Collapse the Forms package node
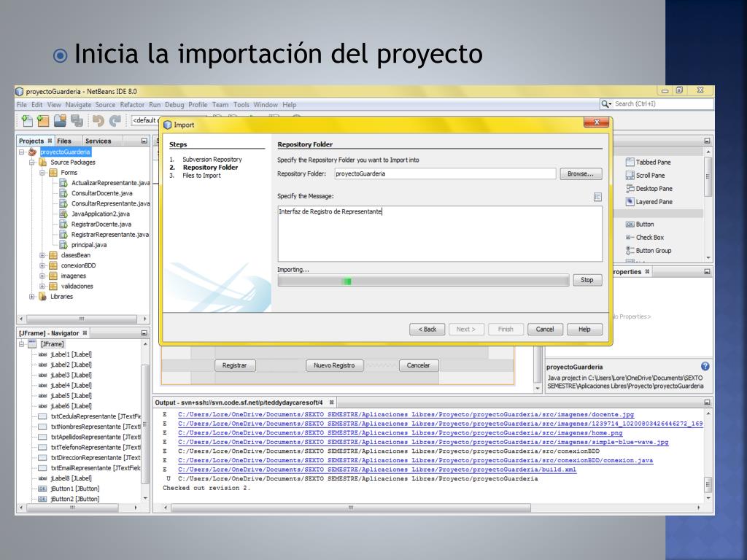The image size is (747, 560). pyautogui.click(x=42, y=172)
